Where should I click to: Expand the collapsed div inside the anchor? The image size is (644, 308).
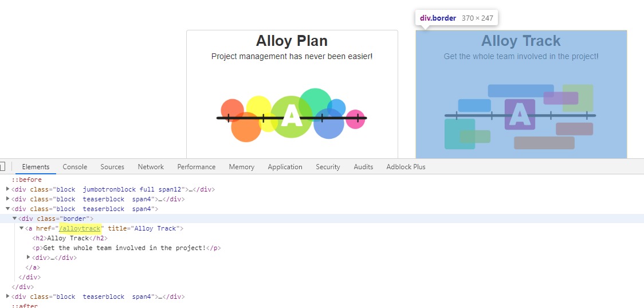29,258
